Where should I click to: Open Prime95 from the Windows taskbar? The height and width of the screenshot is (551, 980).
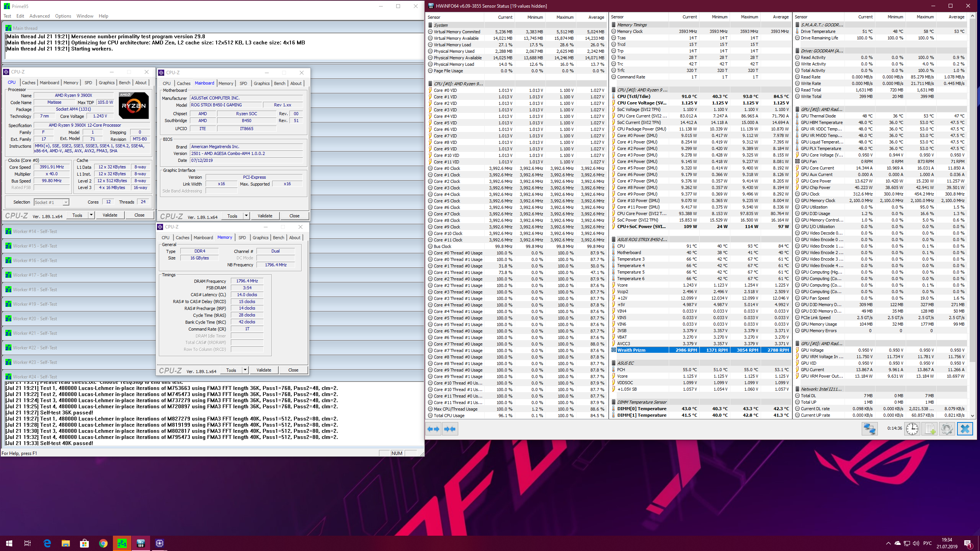[122, 543]
